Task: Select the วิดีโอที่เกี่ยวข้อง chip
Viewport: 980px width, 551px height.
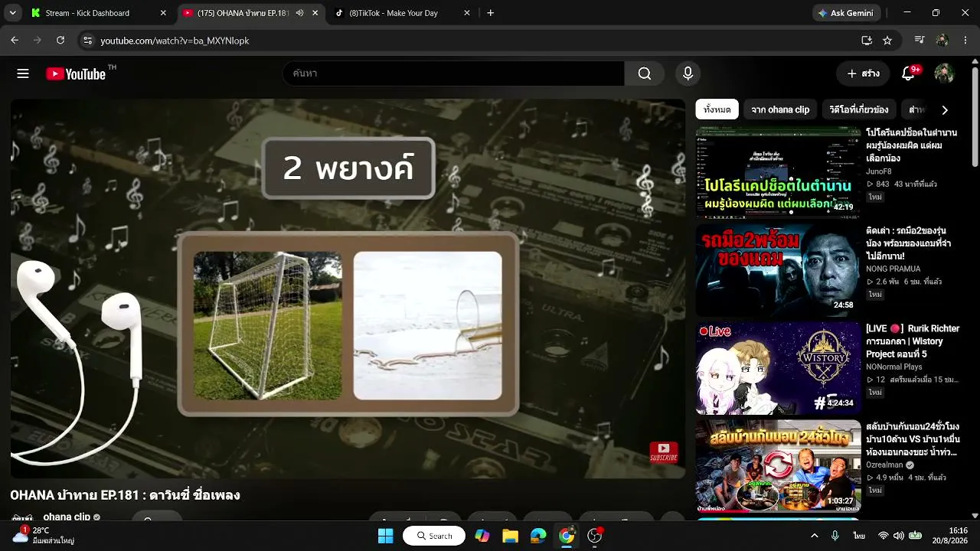Action: [859, 109]
